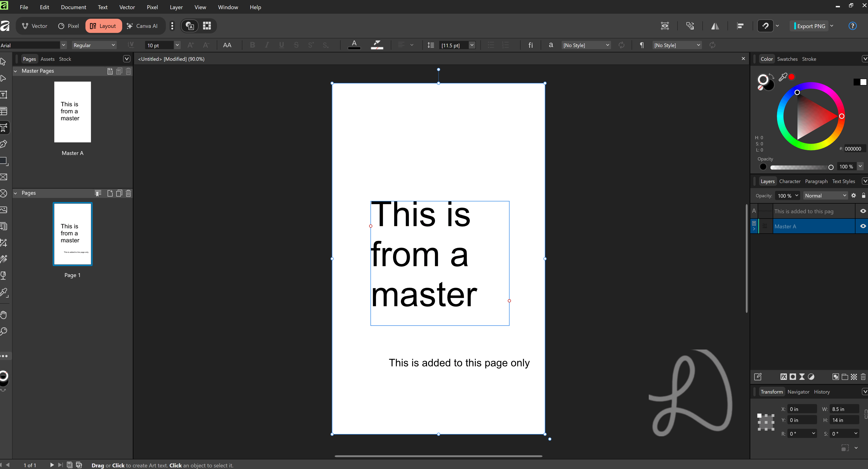Viewport: 868px width, 469px height.
Task: Click the ligatures 'fi' typography icon
Action: coord(530,45)
